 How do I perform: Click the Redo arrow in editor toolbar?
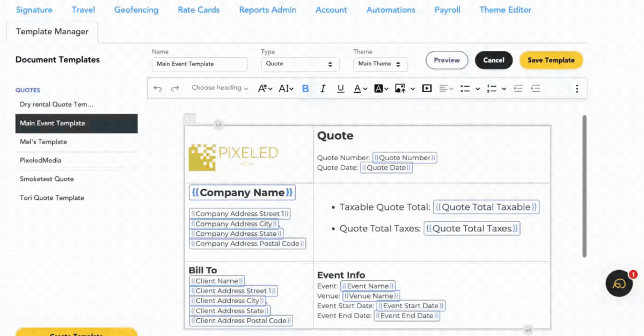point(174,88)
